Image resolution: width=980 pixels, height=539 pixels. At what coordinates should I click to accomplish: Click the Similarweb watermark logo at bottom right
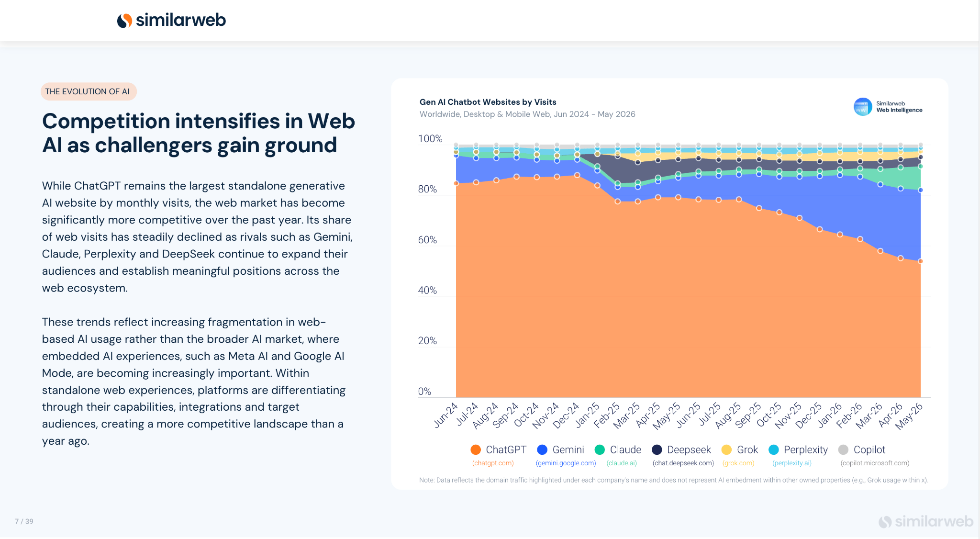[x=925, y=521]
